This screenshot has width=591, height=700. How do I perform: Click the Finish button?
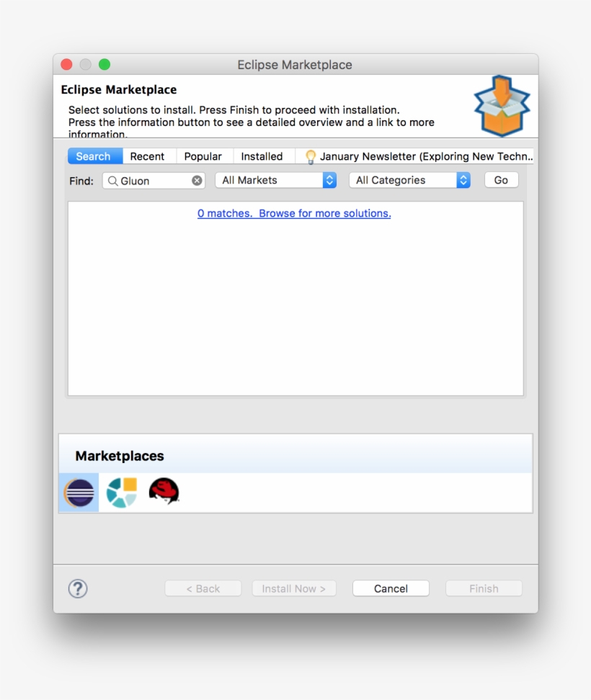tap(484, 588)
